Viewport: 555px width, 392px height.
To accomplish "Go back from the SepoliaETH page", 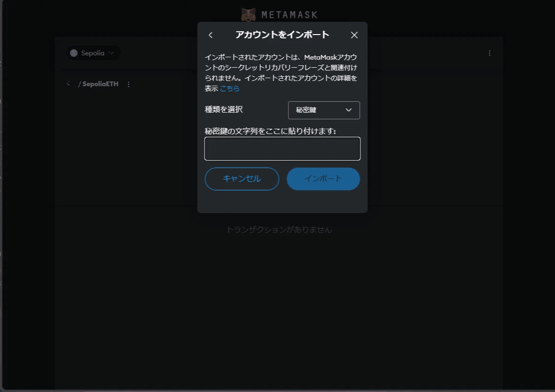I will [68, 83].
